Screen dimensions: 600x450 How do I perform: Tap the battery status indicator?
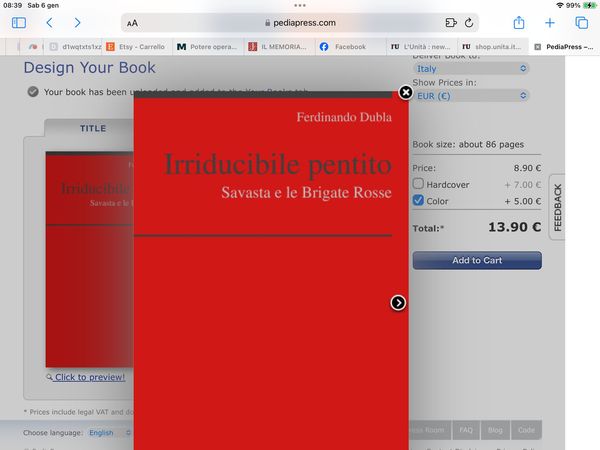tap(590, 5)
